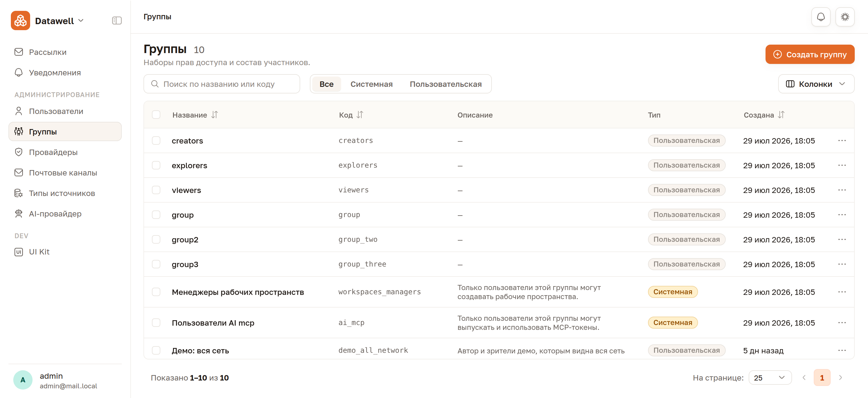Open the Datawell logo icon
The height and width of the screenshot is (398, 868).
coord(20,21)
